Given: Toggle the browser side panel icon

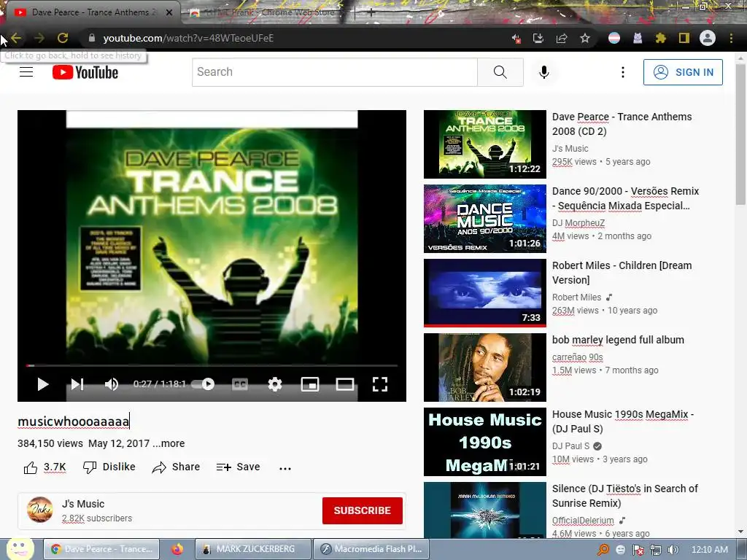Looking at the screenshot, I should (x=684, y=38).
